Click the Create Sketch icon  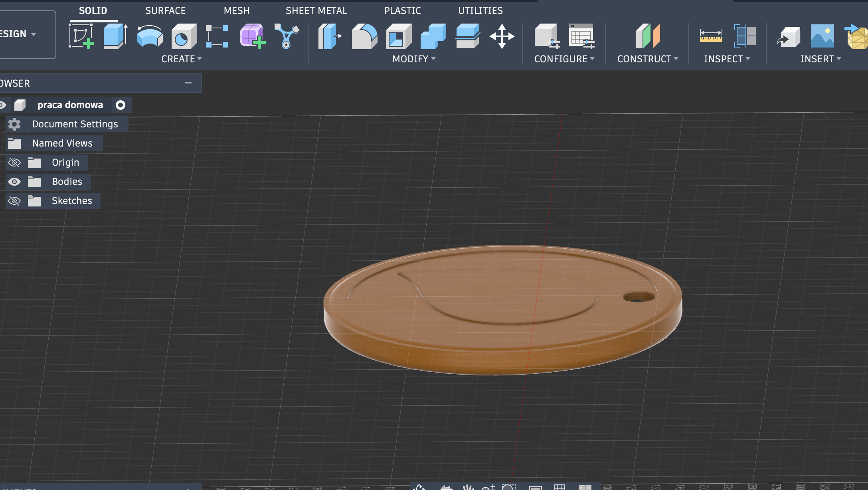pos(81,36)
